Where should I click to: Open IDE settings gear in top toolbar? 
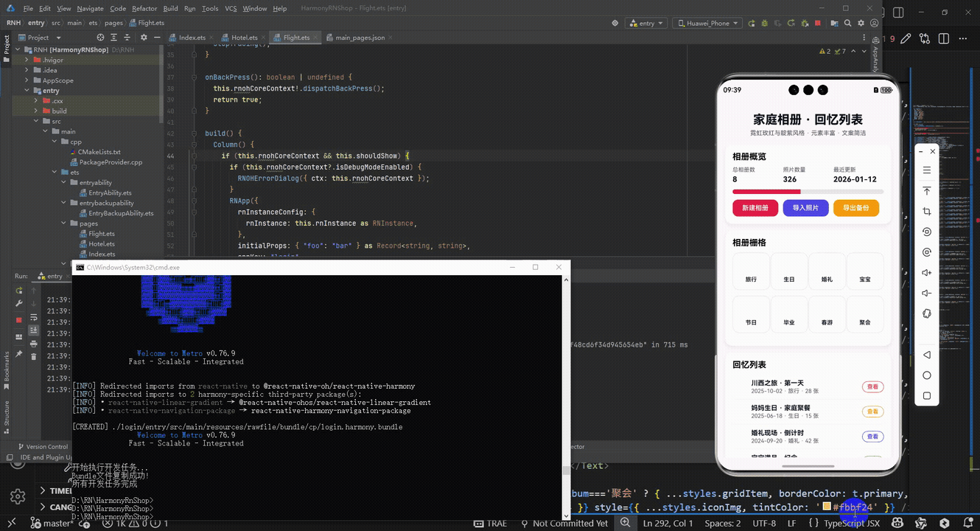(x=861, y=23)
